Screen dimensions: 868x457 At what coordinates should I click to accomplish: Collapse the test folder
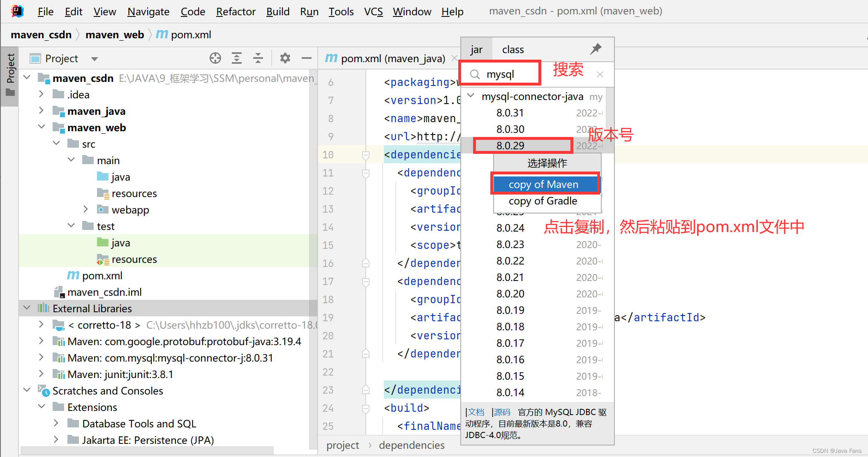[71, 225]
